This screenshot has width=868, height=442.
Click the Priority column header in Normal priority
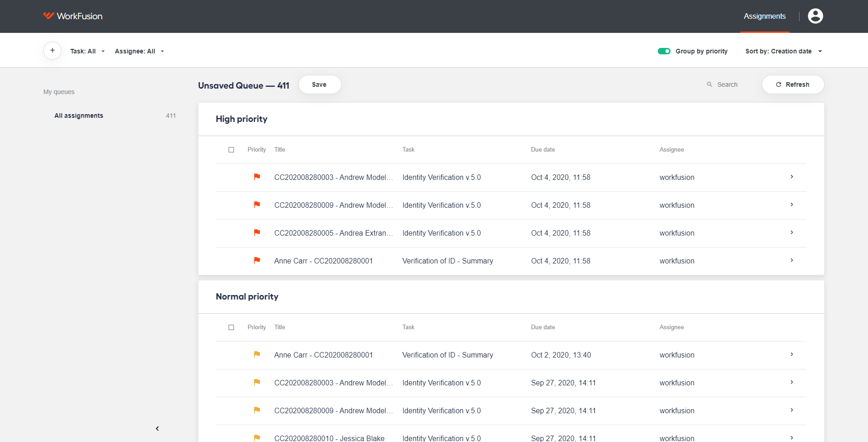(257, 327)
